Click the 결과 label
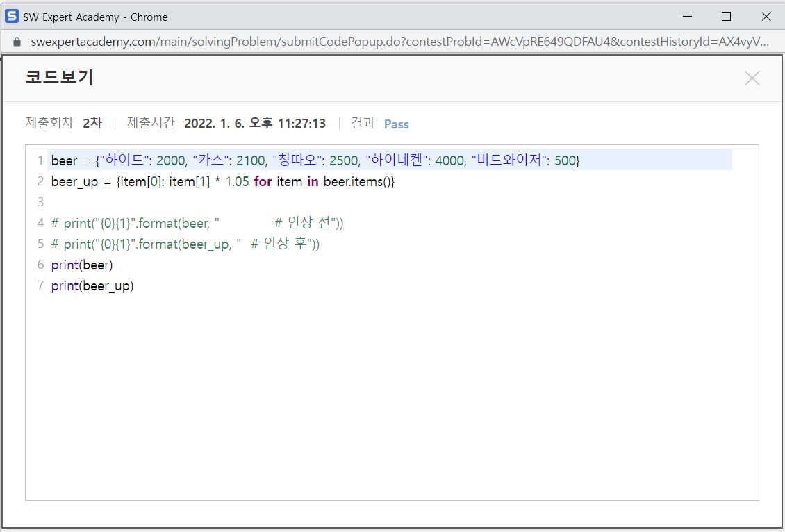This screenshot has height=532, width=785. pyautogui.click(x=363, y=123)
